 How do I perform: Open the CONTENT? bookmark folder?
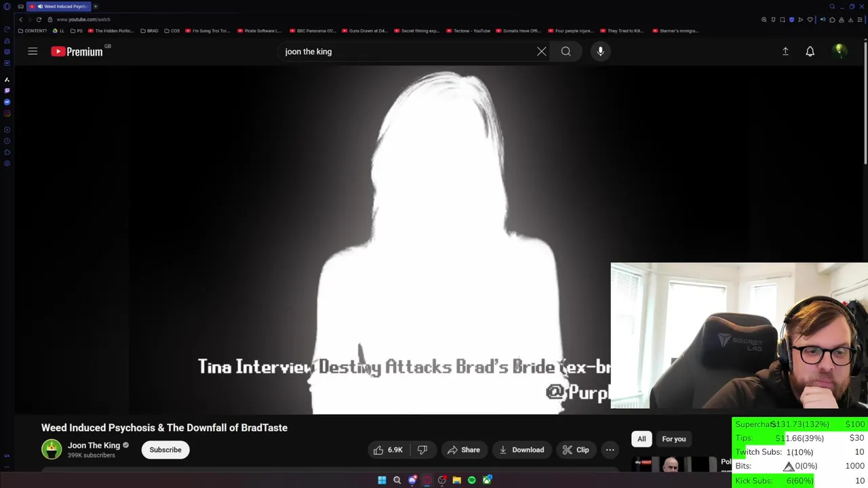pos(33,30)
